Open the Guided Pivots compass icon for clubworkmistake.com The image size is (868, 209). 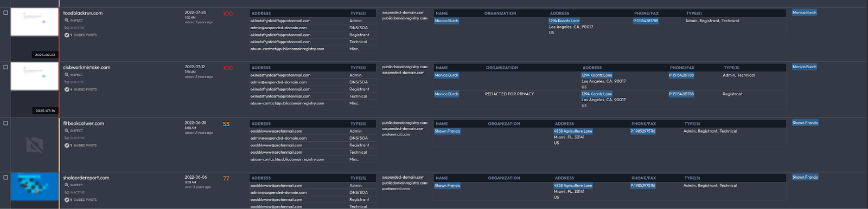tap(67, 90)
